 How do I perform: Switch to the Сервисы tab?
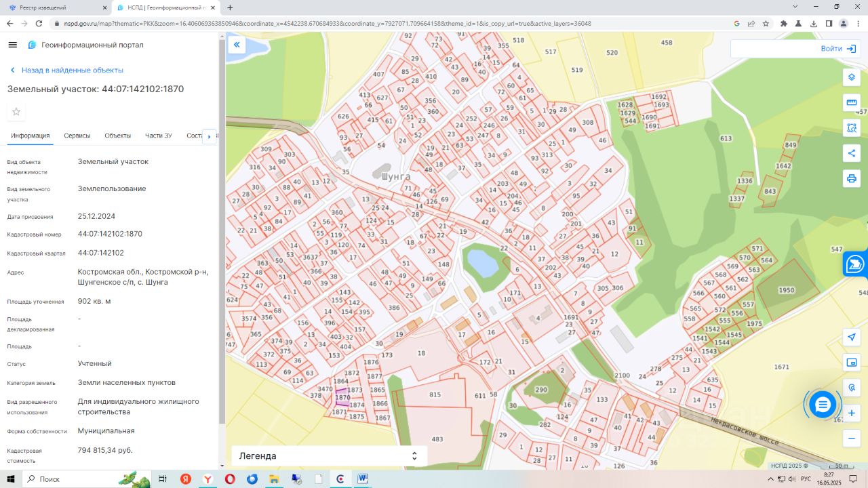[x=77, y=136]
